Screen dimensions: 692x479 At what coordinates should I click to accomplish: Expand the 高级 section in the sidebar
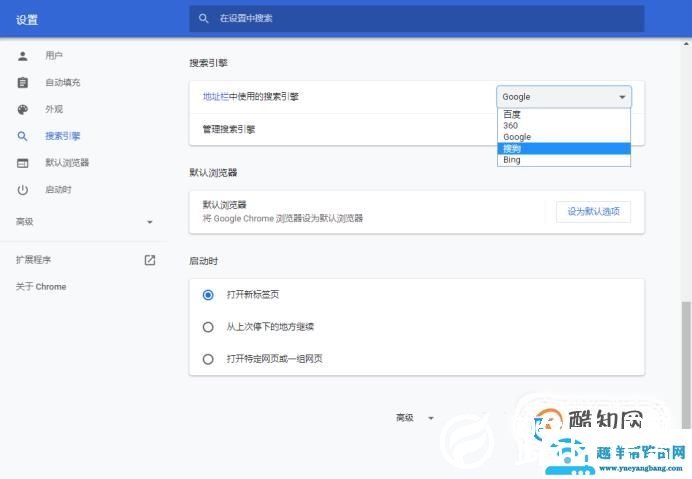150,222
